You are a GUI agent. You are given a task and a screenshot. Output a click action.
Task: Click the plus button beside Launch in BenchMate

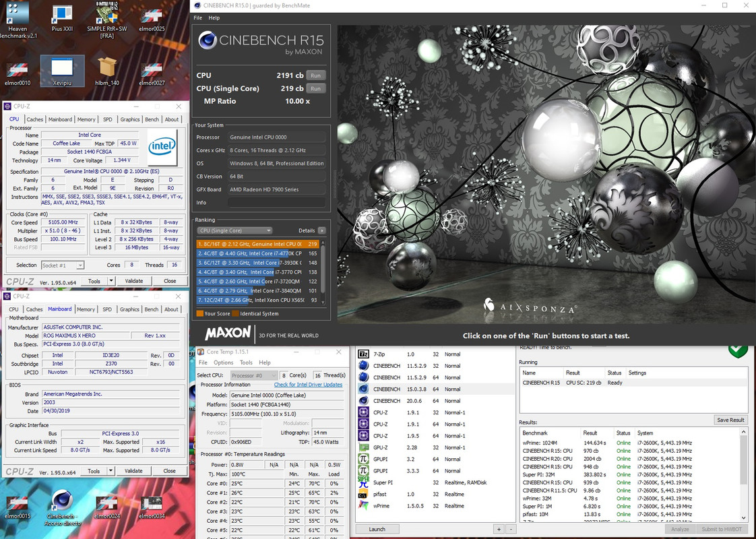point(499,529)
